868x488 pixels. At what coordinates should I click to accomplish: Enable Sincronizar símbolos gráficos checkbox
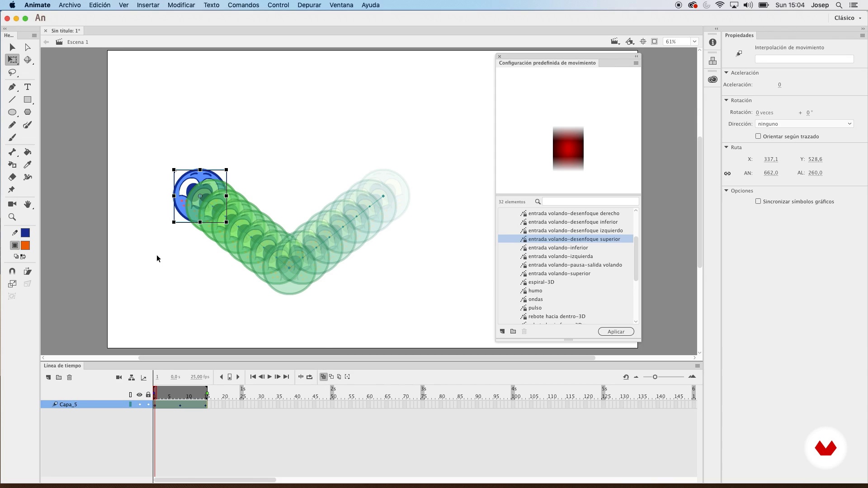click(x=758, y=201)
